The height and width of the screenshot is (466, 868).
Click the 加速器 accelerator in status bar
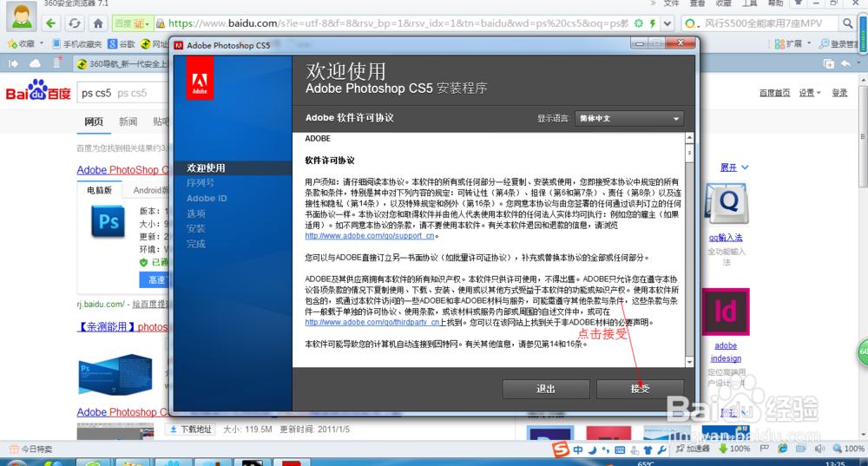(x=693, y=449)
